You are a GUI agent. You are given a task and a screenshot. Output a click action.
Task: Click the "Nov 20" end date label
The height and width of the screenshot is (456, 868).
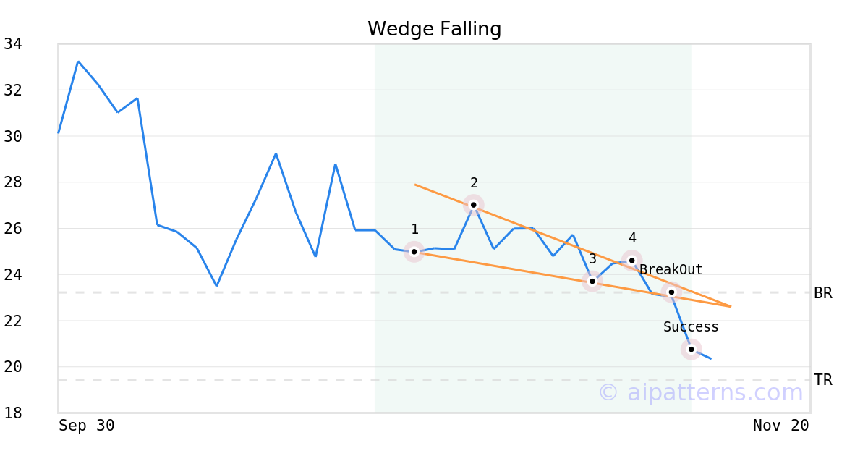[x=780, y=426]
